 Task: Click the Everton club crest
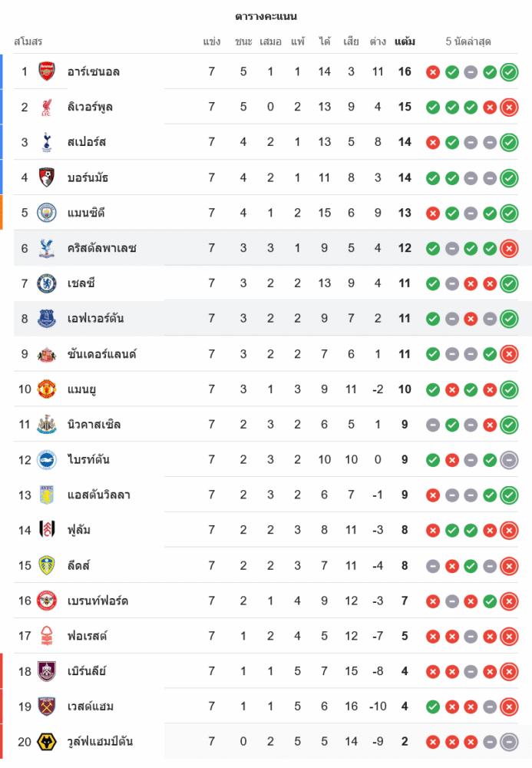47,319
